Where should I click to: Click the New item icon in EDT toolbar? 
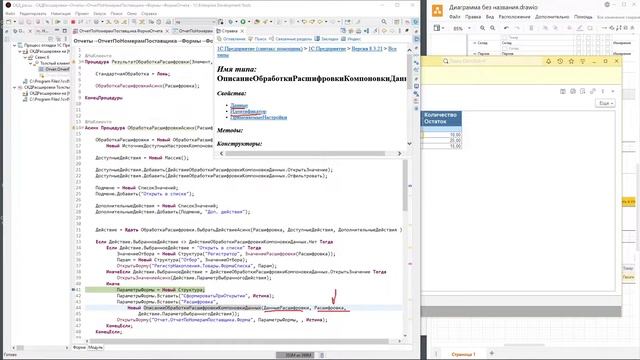[9, 22]
